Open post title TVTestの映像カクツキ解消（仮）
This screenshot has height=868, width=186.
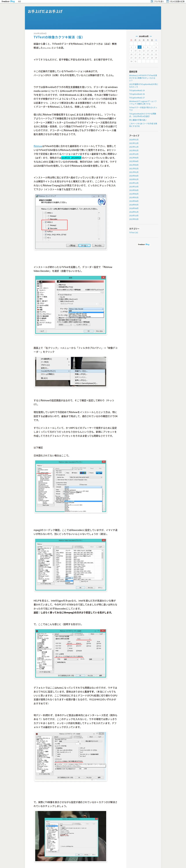coord(58,37)
